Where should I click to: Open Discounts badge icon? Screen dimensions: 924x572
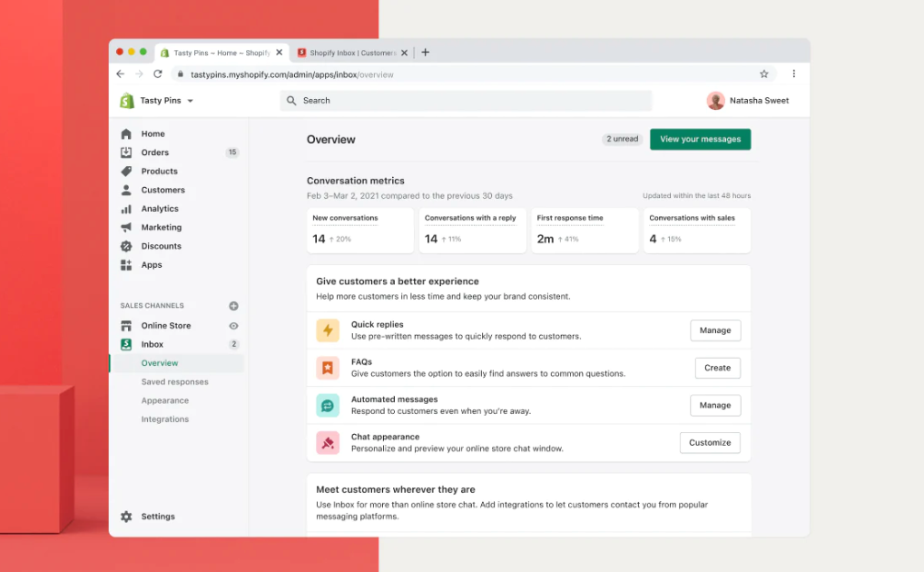click(126, 246)
